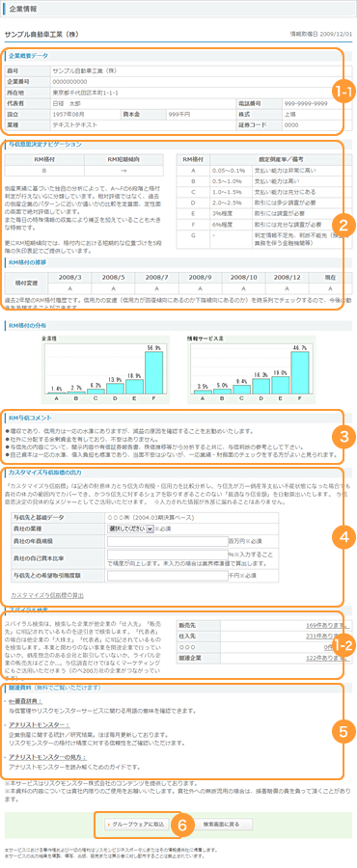Select the 証券コード value 0000

coord(291,125)
